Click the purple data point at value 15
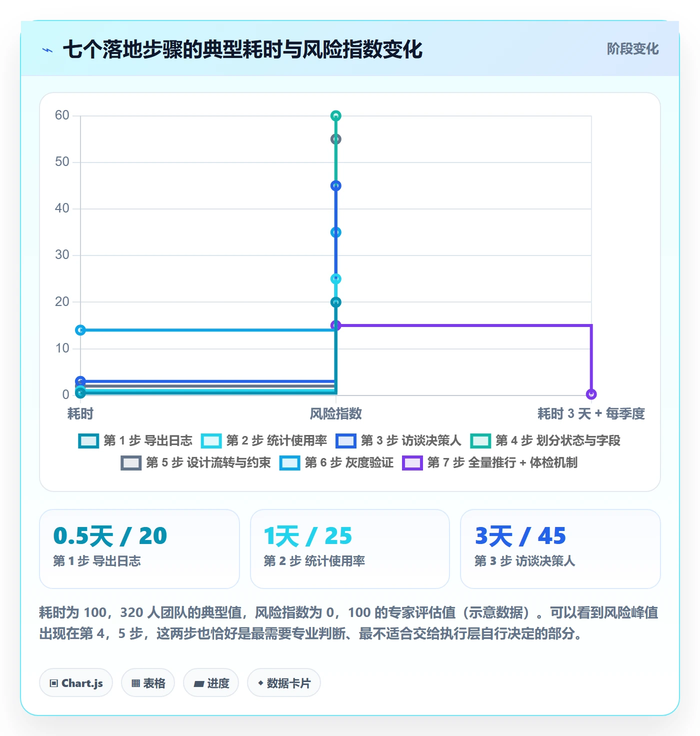 [x=336, y=325]
